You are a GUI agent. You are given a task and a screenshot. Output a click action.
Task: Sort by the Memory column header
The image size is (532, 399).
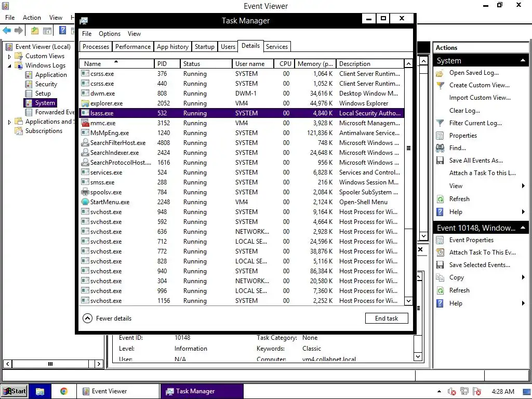315,64
